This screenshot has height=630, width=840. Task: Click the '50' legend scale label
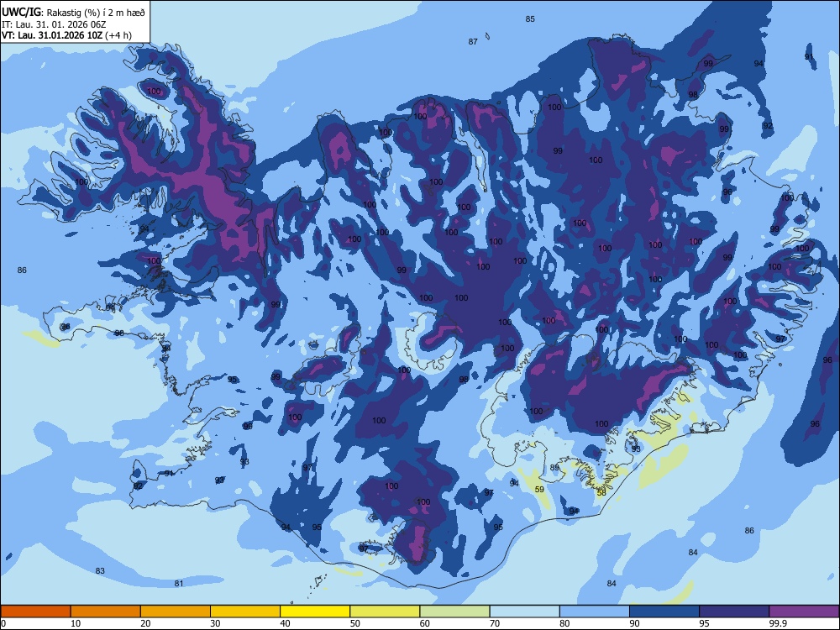[x=355, y=623]
